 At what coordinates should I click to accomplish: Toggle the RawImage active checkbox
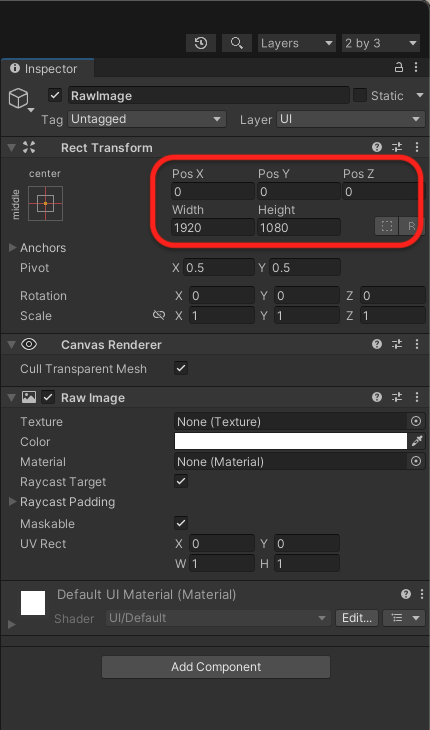coord(55,95)
